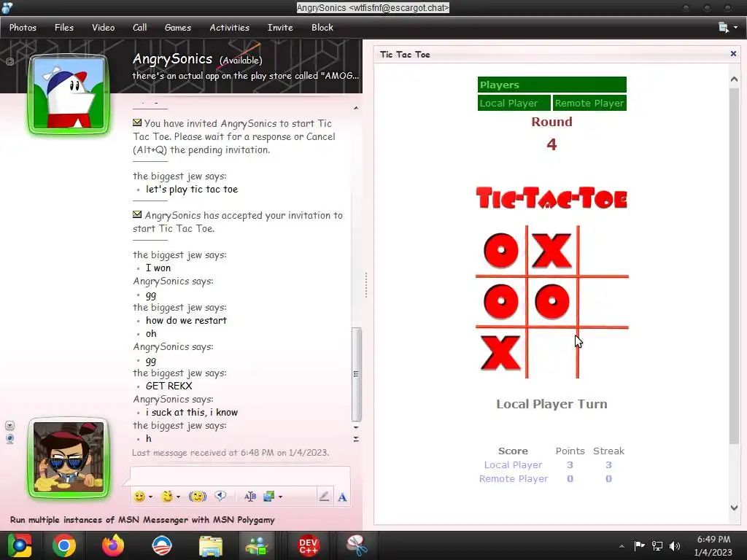Click chat scroll up arrow
747x560 pixels.
pos(356,108)
